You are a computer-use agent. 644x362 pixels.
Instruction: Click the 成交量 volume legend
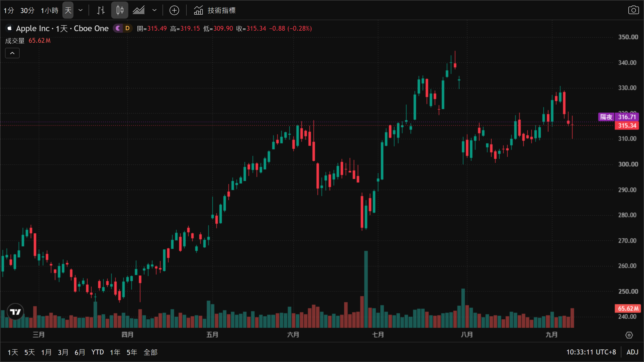click(x=15, y=41)
